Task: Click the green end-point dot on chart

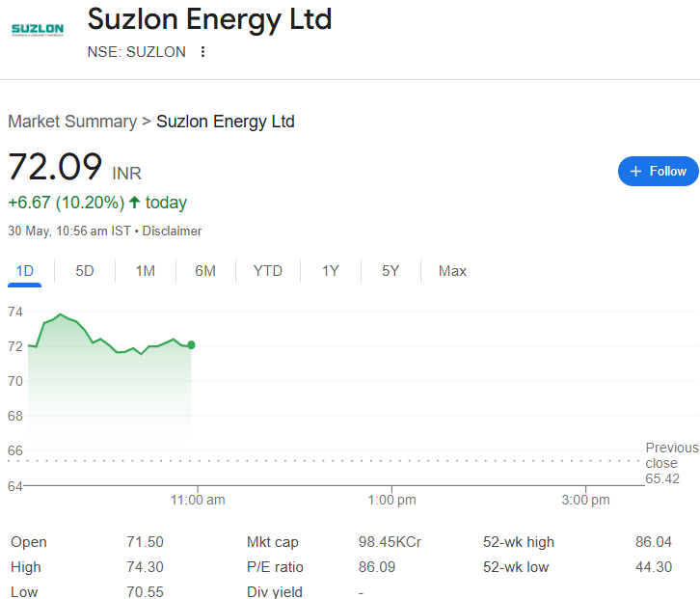Action: tap(191, 344)
